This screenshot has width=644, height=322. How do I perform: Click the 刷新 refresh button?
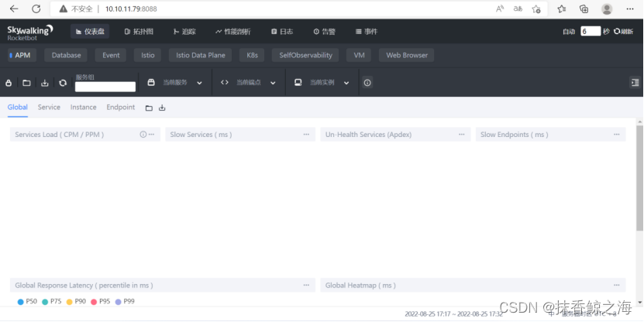624,32
